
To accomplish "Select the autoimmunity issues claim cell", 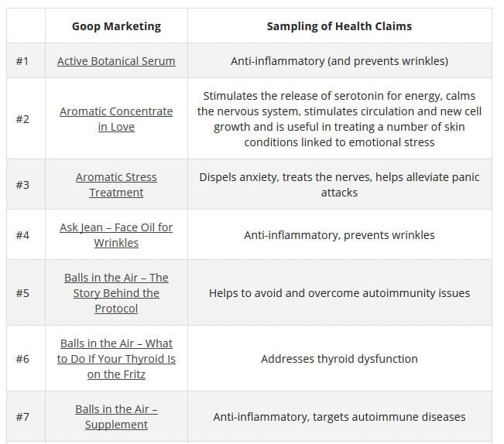I will click(x=339, y=293).
